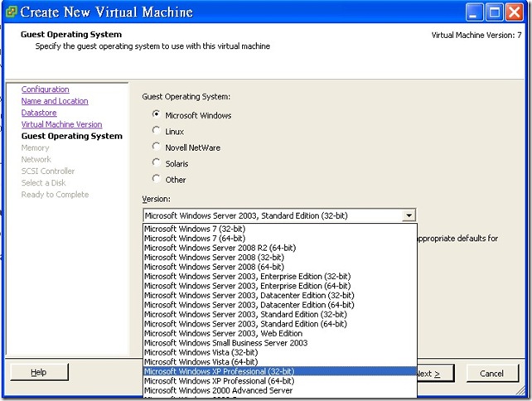Image resolution: width=532 pixels, height=401 pixels.
Task: Pick Microsoft Windows 7 (64-bit)
Action: point(280,238)
